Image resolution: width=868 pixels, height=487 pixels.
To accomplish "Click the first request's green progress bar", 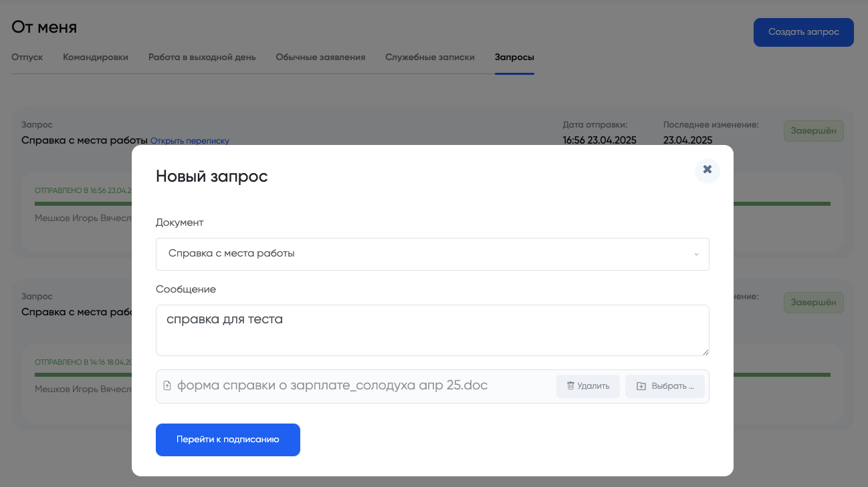I will [781, 204].
